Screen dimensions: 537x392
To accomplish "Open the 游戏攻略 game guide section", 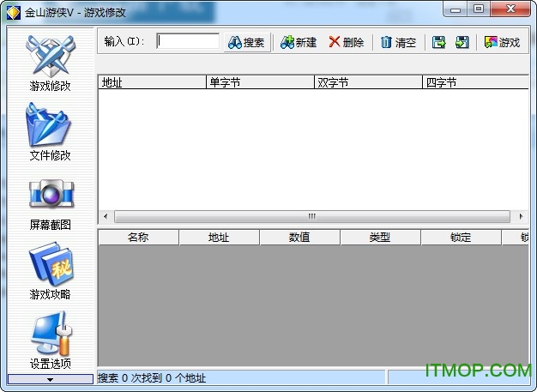I will pyautogui.click(x=50, y=270).
